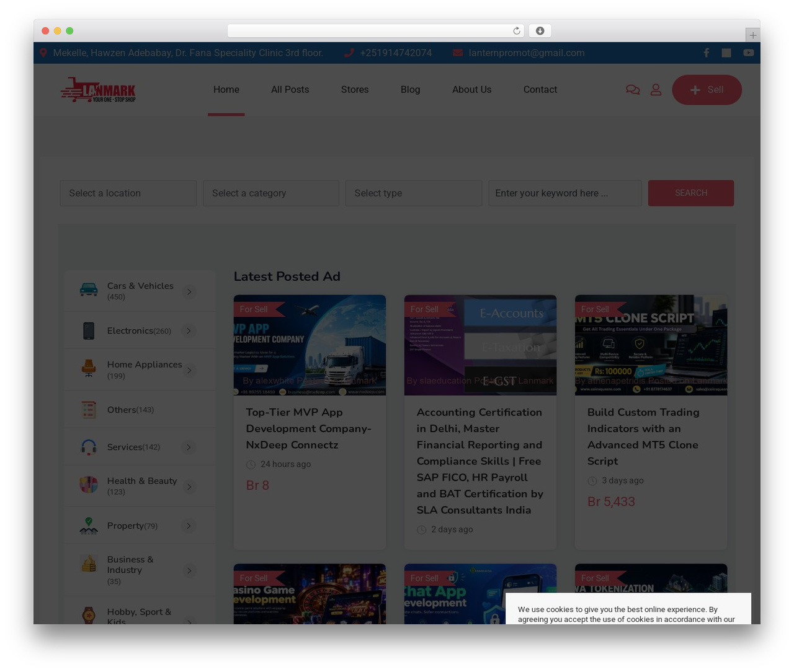This screenshot has width=794, height=672.
Task: Expand Health & Beauty chevron
Action: [189, 487]
